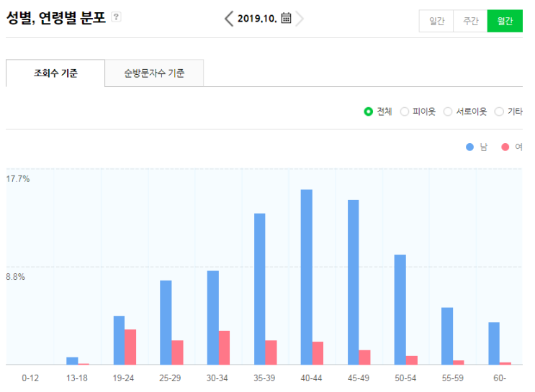Click the 19-24 axis label

pos(124,378)
